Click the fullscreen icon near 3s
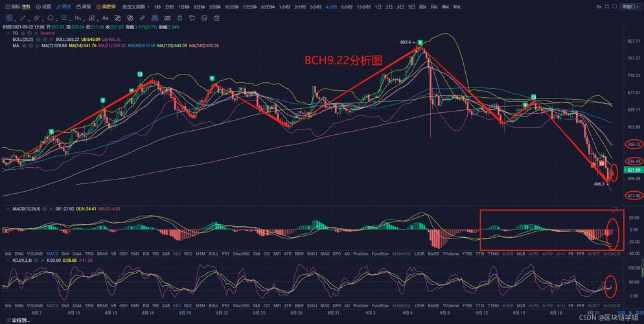Image resolution: width=644 pixels, height=324 pixels. click(606, 7)
